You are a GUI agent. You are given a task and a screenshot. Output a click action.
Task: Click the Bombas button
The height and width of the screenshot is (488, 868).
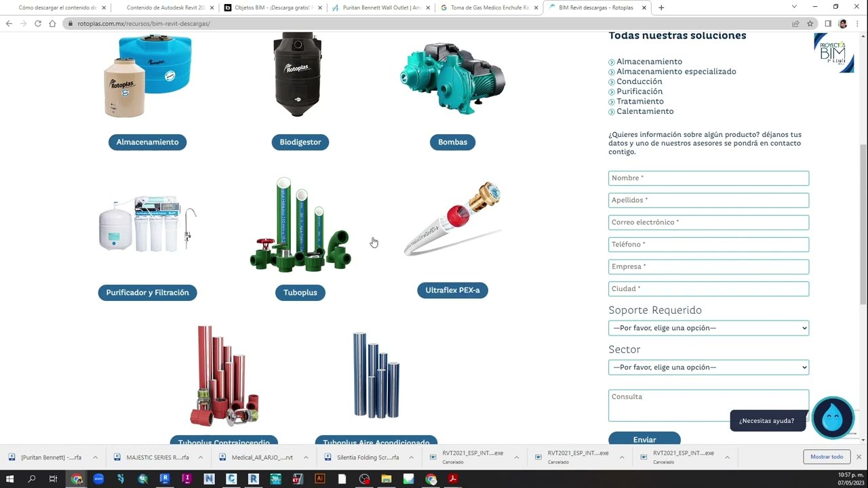click(452, 142)
